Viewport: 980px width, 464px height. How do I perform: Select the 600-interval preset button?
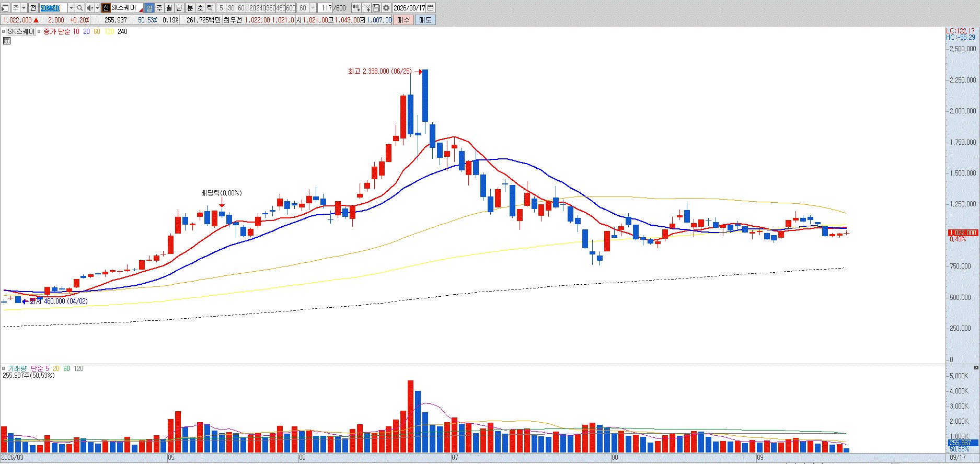291,8
